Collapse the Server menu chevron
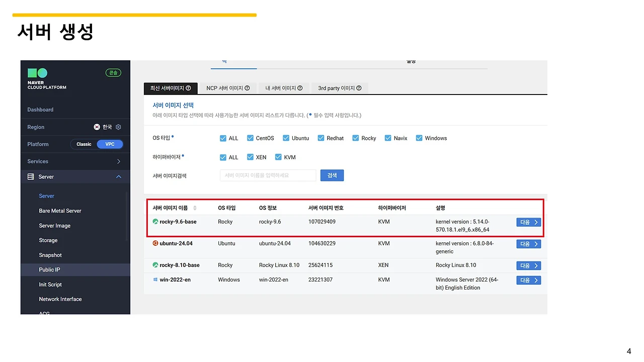This screenshot has height=362, width=644. tap(119, 177)
